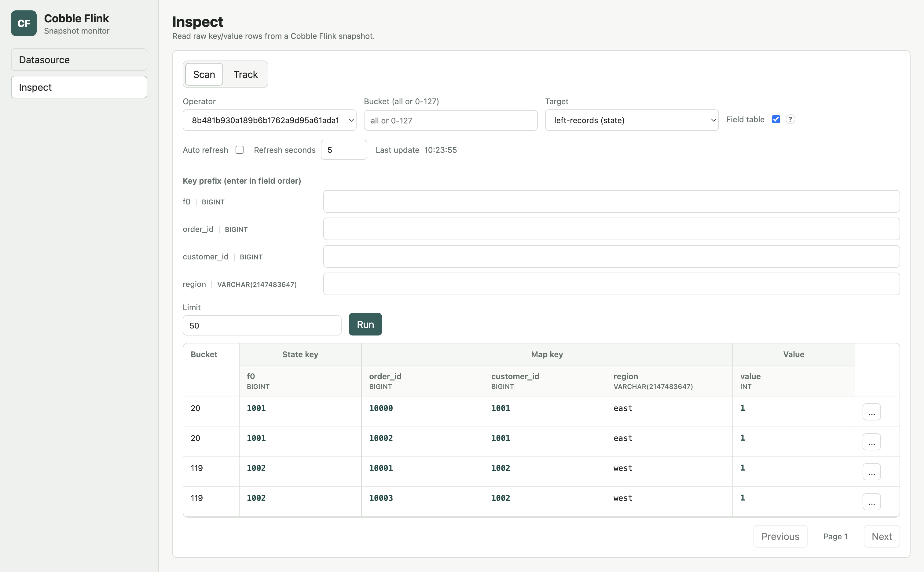Click the CF Cobble Flink logo icon

point(24,24)
